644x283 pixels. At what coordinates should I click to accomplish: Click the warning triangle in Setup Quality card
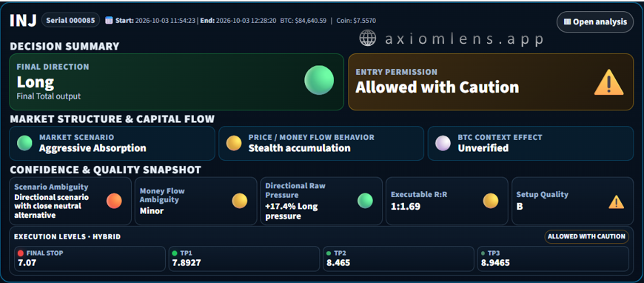(617, 202)
